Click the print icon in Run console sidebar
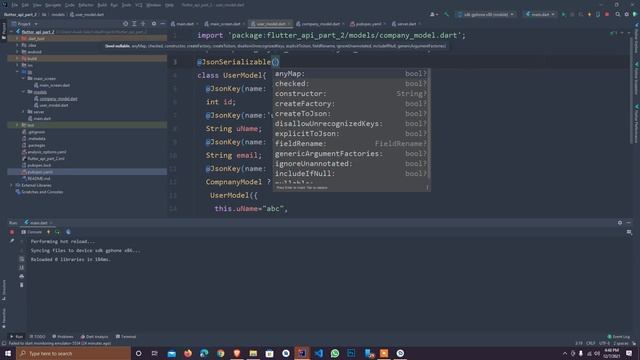Screen dimensions: 640x360 click(x=22, y=276)
